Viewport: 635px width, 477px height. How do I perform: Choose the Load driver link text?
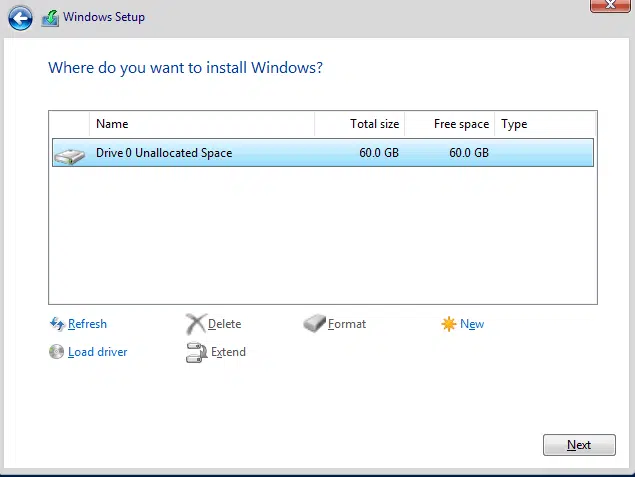97,352
